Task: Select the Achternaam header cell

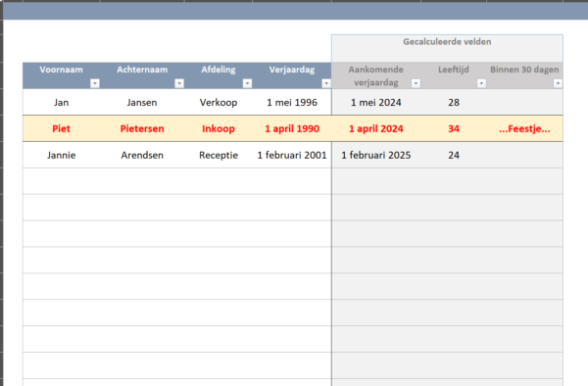Action: point(142,75)
